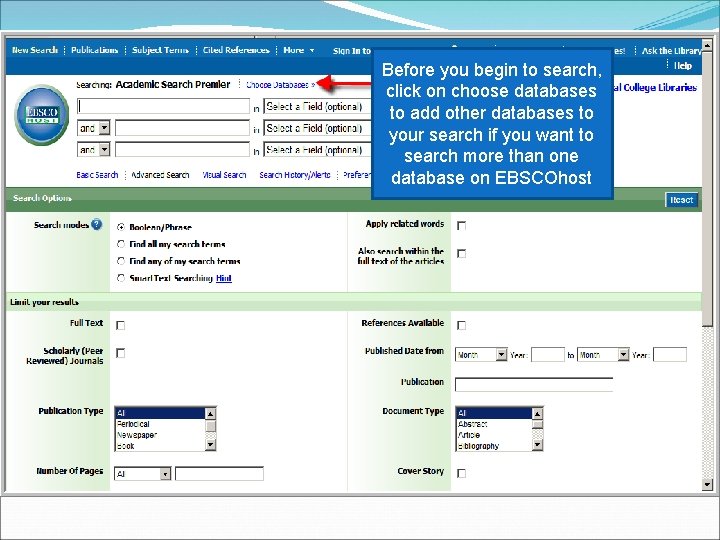Click page scrollbar up arrow
Viewport: 720px width, 540px height.
[x=707, y=45]
